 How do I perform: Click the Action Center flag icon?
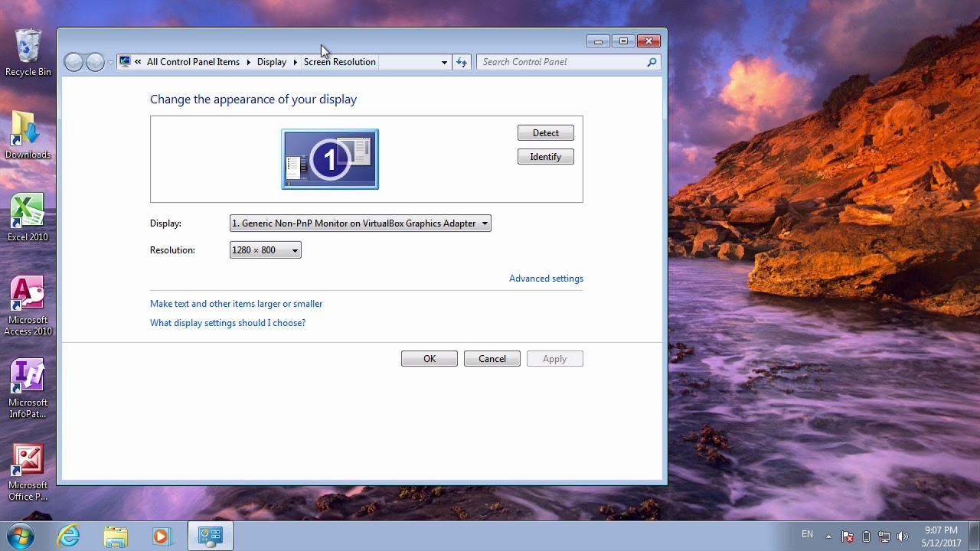click(x=848, y=536)
